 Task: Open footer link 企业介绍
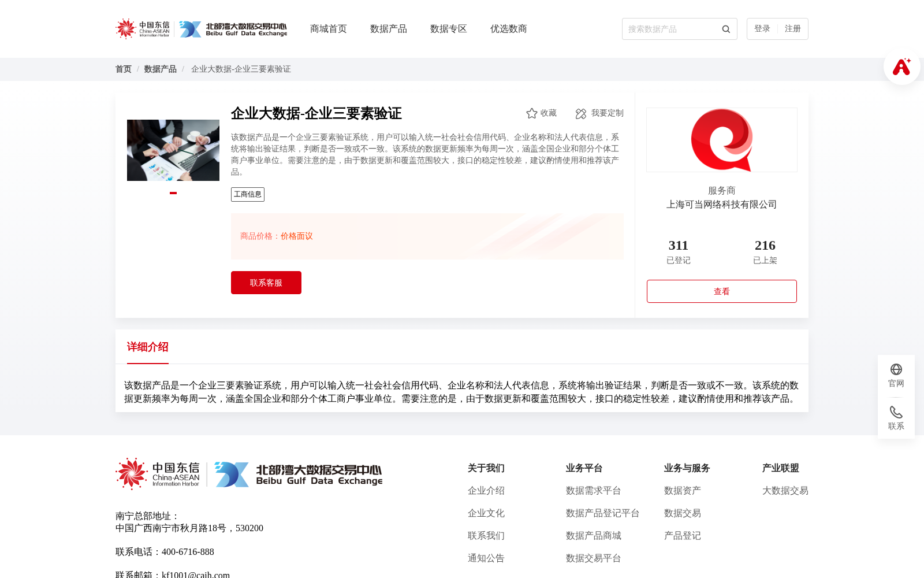click(486, 491)
